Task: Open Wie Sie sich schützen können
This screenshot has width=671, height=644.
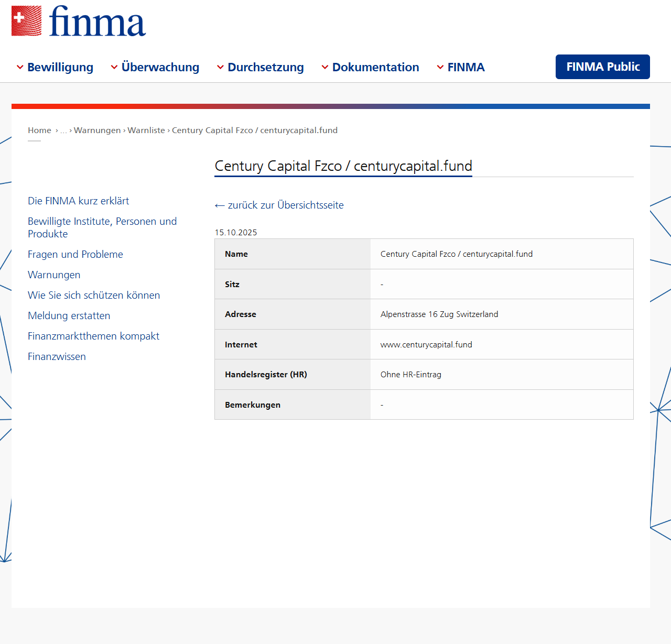Action: (x=94, y=295)
